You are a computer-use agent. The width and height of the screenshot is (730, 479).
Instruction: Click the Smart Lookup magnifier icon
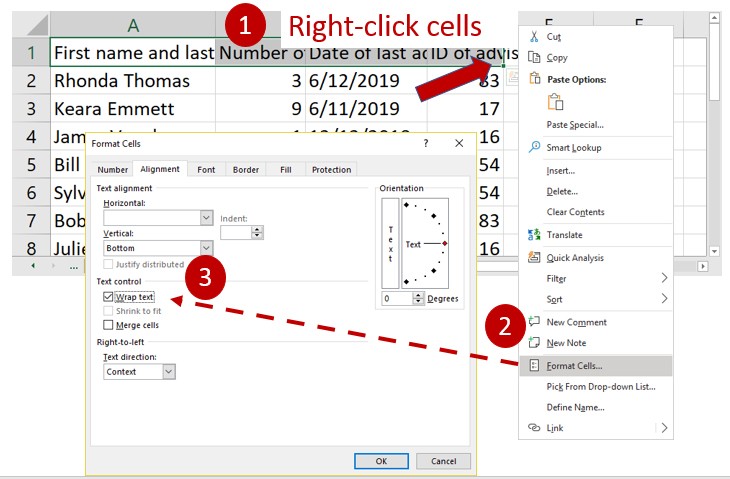pyautogui.click(x=534, y=147)
